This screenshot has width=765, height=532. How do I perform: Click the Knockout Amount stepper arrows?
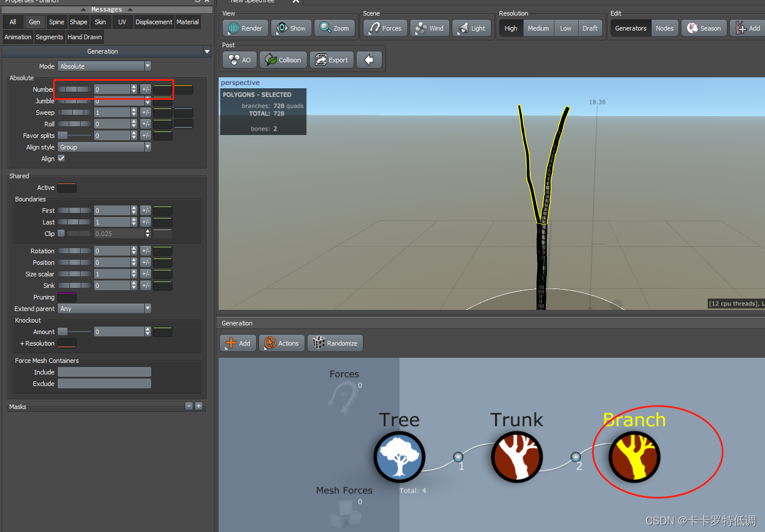(148, 332)
